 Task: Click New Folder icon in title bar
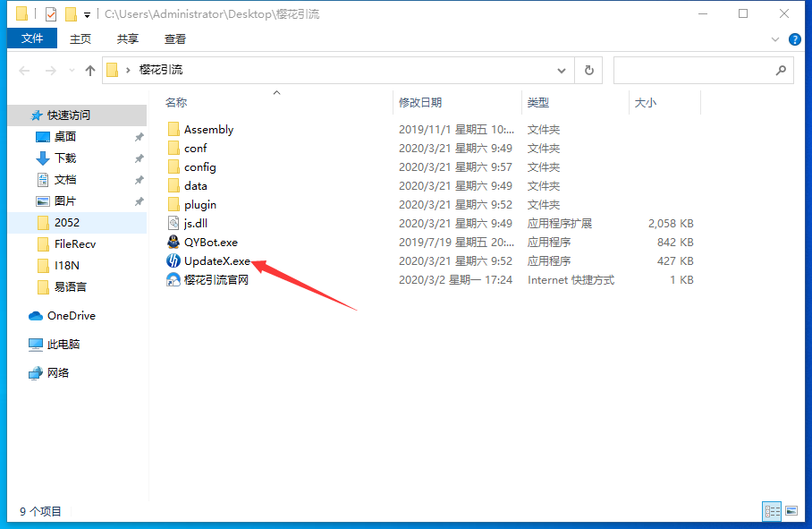click(x=71, y=14)
